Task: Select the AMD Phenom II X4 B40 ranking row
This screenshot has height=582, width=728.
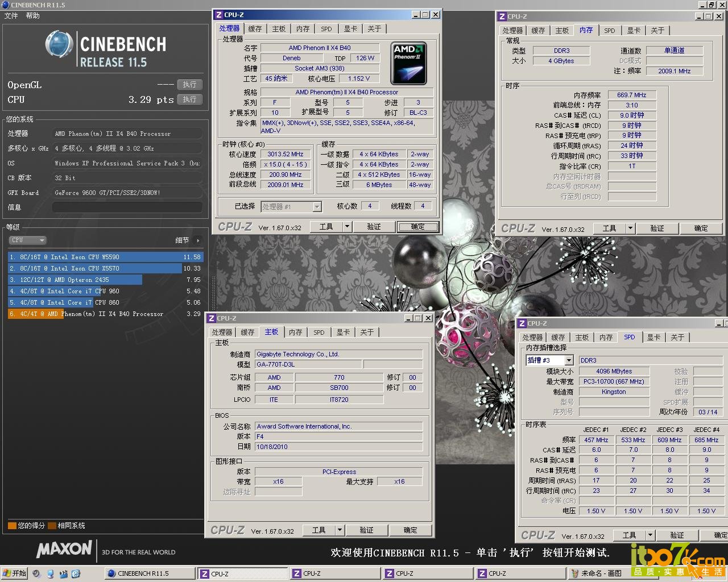Action: pyautogui.click(x=105, y=314)
